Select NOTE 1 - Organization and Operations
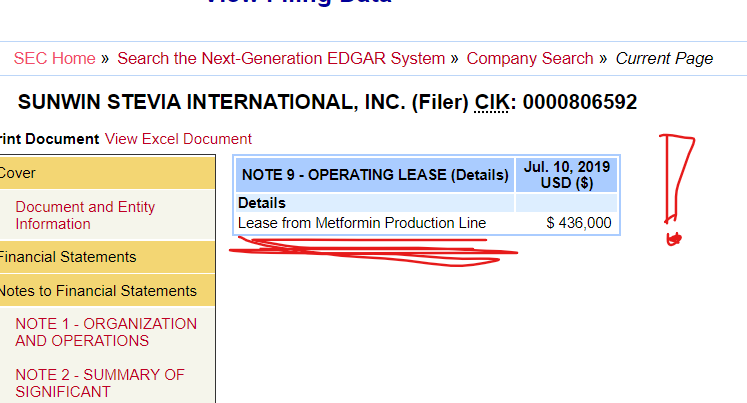747x403 pixels. pyautogui.click(x=106, y=332)
